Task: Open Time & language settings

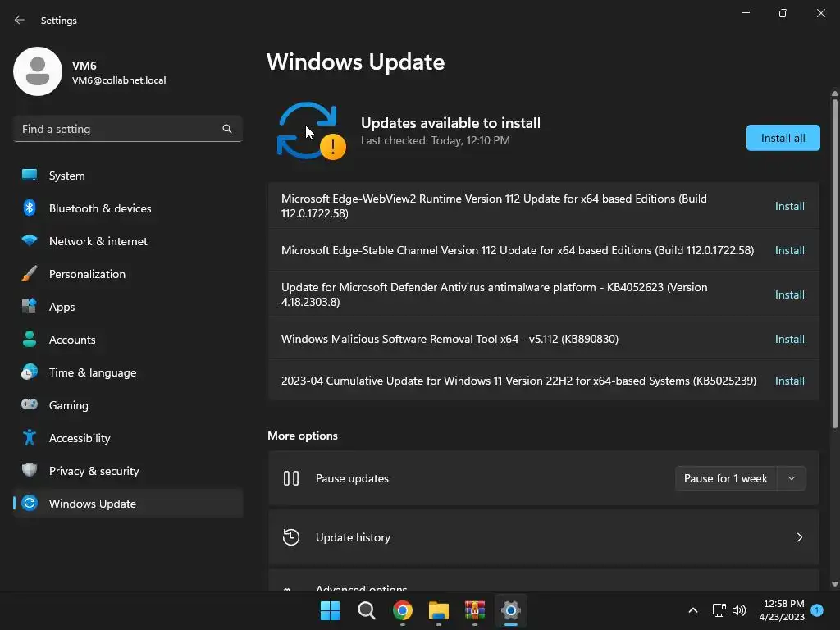Action: 128,372
